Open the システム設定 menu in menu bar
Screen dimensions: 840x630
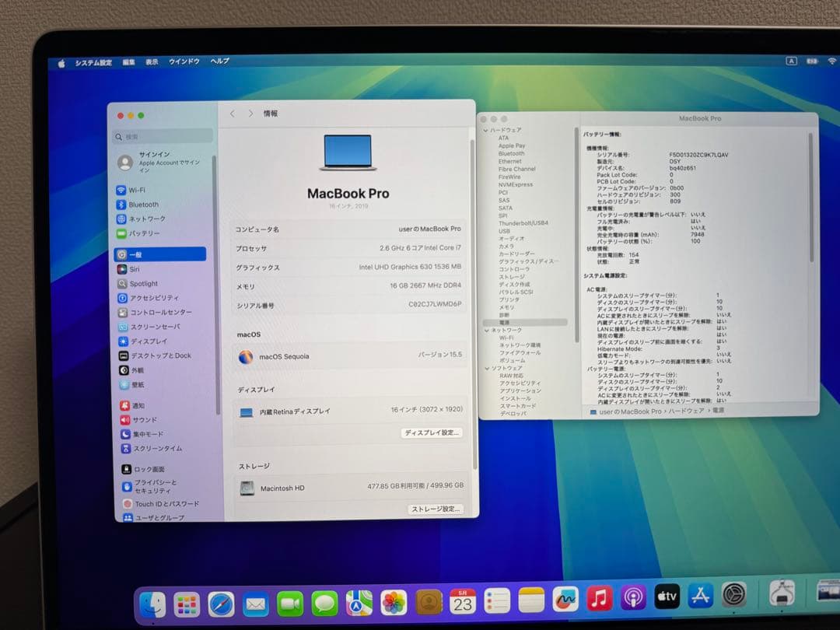coord(93,63)
